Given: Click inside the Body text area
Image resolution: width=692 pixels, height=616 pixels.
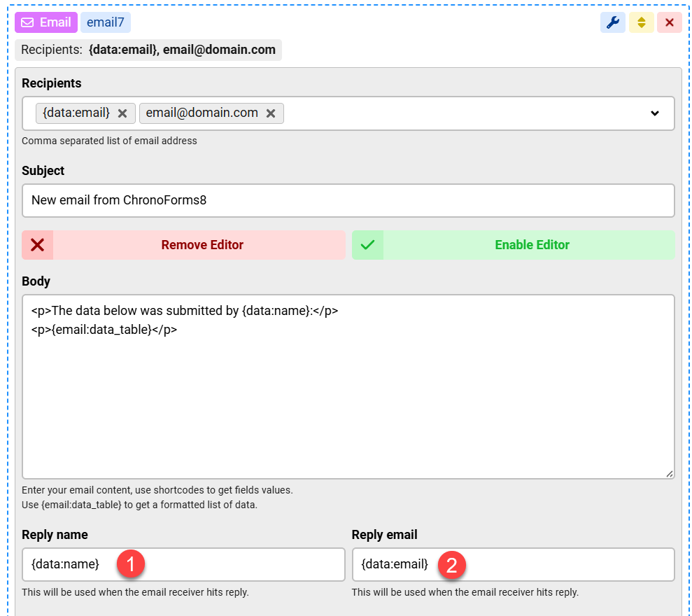Looking at the screenshot, I should click(x=348, y=406).
